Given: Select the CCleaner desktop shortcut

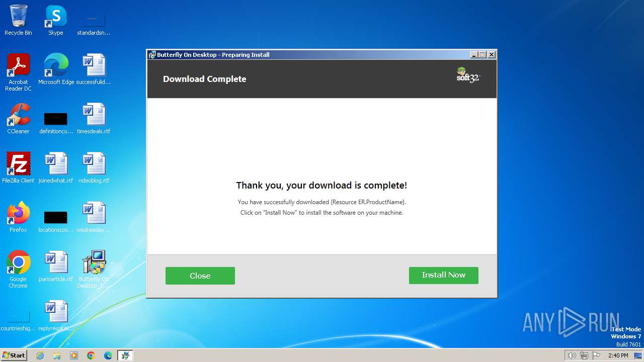Looking at the screenshot, I should click(18, 119).
